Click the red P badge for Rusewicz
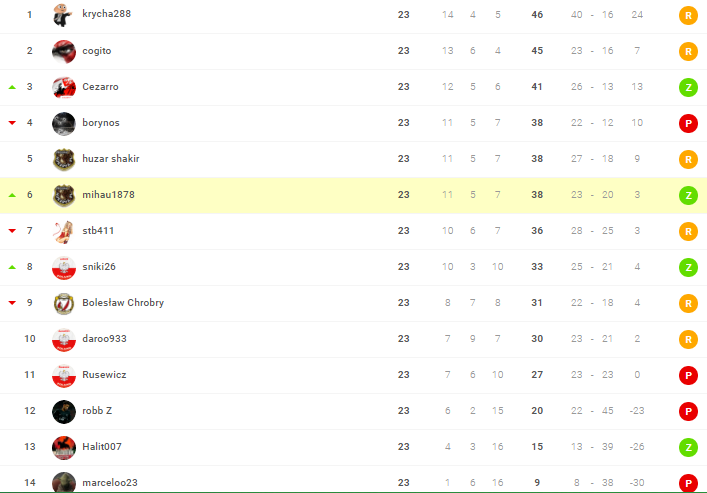This screenshot has height=493, width=707. (687, 375)
